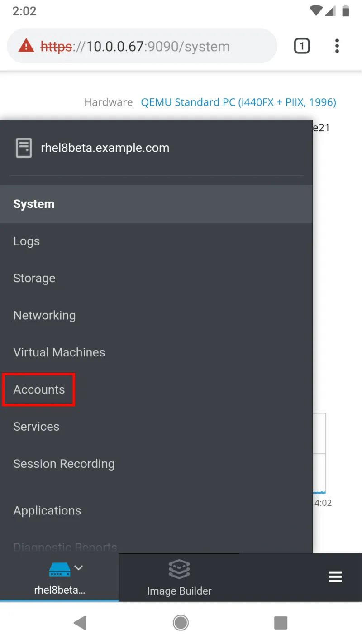This screenshot has width=362, height=644.
Task: Go to the Services page
Action: 36,426
